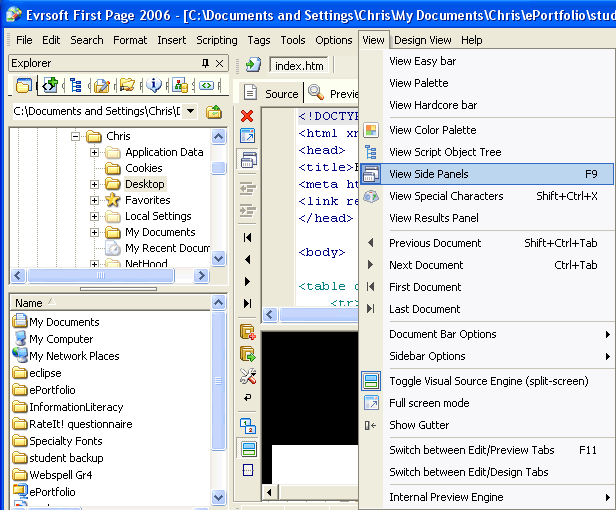Click the first document arrow in vertical toolbar
The width and height of the screenshot is (616, 510).
click(247, 237)
